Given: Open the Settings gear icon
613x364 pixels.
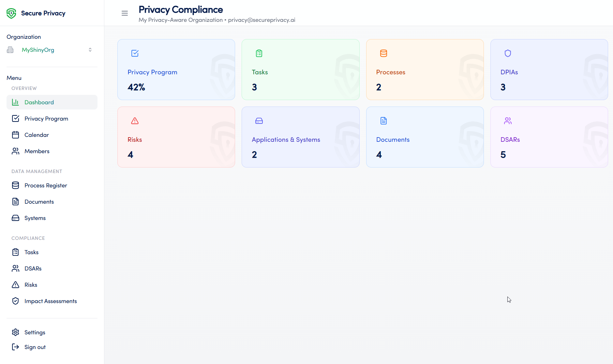Looking at the screenshot, I should coord(16,332).
